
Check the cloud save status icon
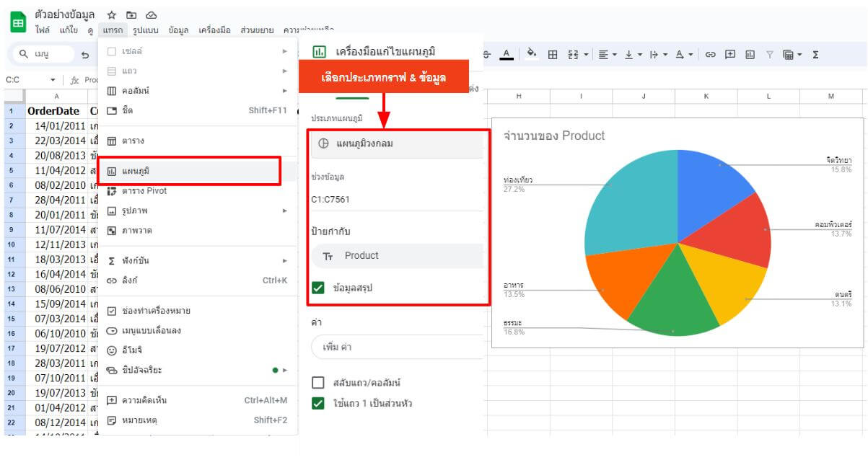pyautogui.click(x=151, y=14)
